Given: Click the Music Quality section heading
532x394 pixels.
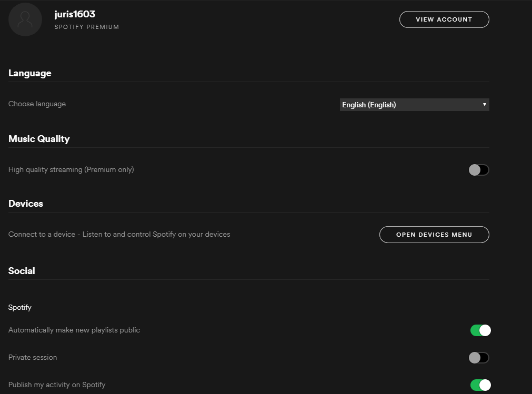Looking at the screenshot, I should click(39, 139).
